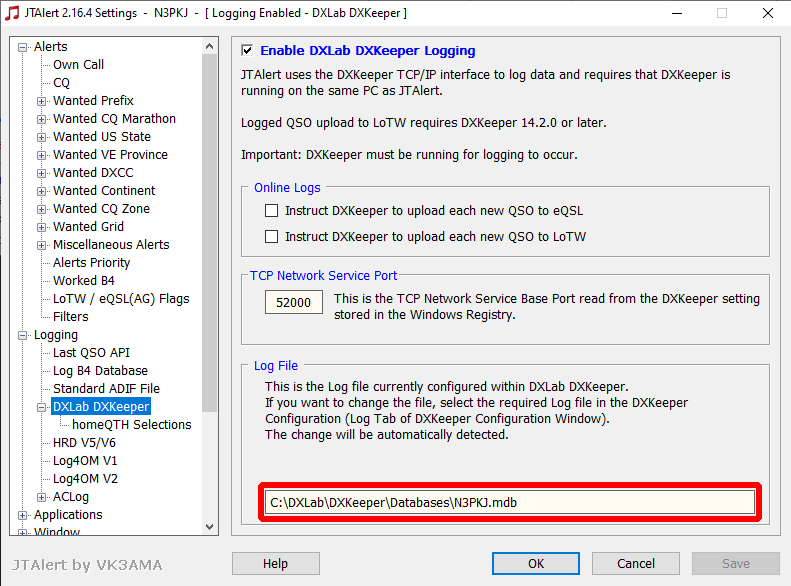Click the tree scrollbar down arrow
Image resolution: width=791 pixels, height=586 pixels.
pyautogui.click(x=210, y=527)
